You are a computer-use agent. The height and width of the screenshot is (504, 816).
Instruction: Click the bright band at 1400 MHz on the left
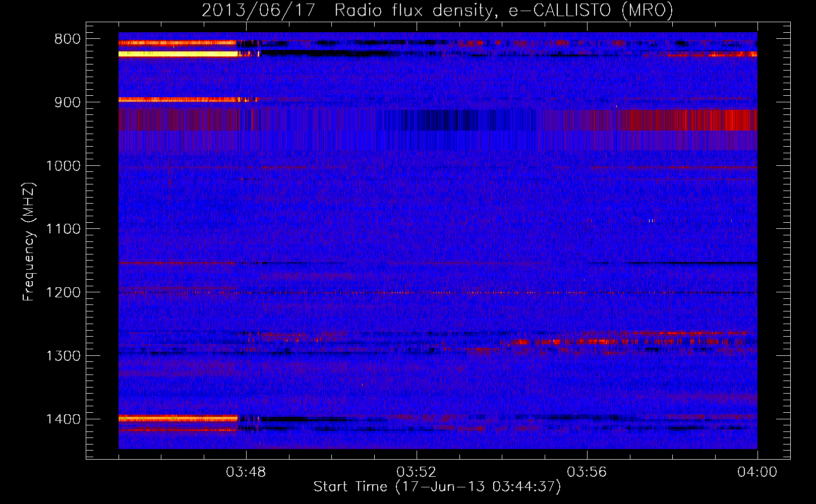(178, 418)
